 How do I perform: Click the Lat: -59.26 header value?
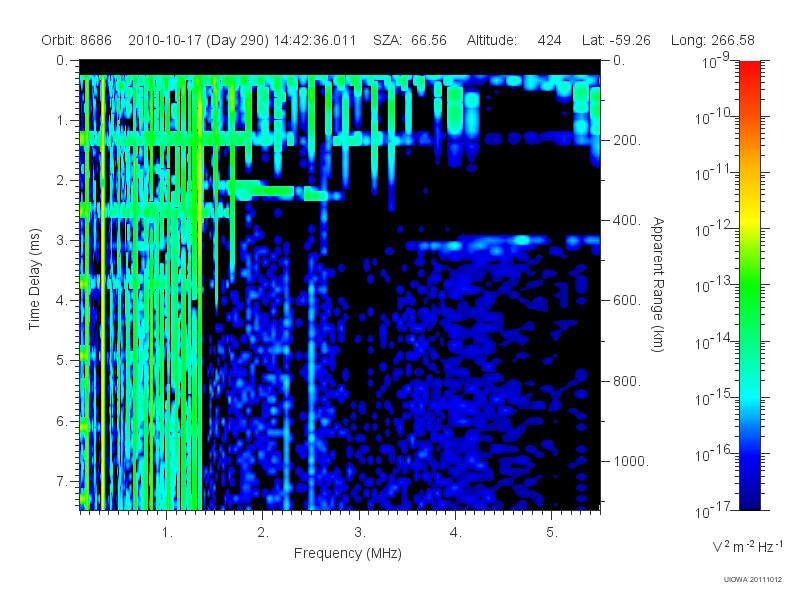[616, 40]
